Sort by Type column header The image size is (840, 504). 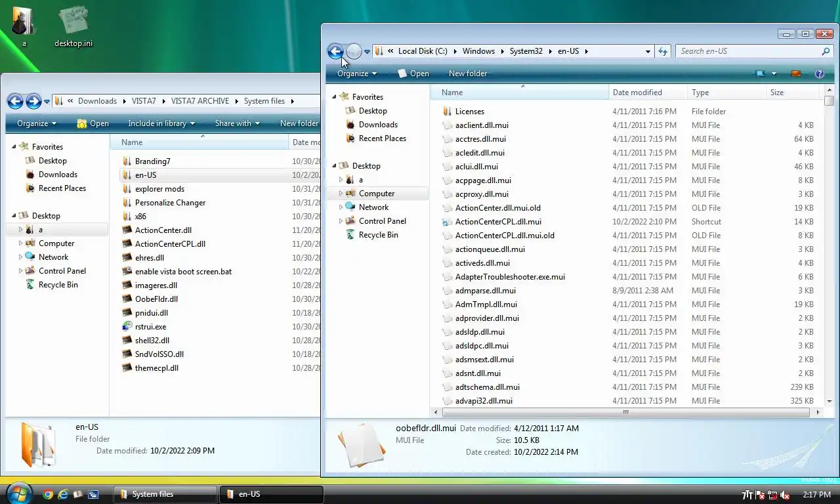point(726,93)
